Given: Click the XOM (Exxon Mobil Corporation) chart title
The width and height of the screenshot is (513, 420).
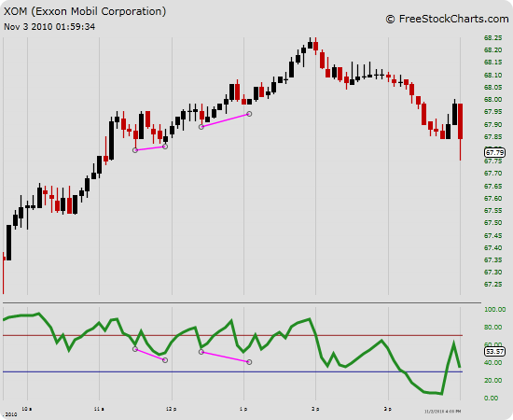Looking at the screenshot, I should (x=85, y=11).
